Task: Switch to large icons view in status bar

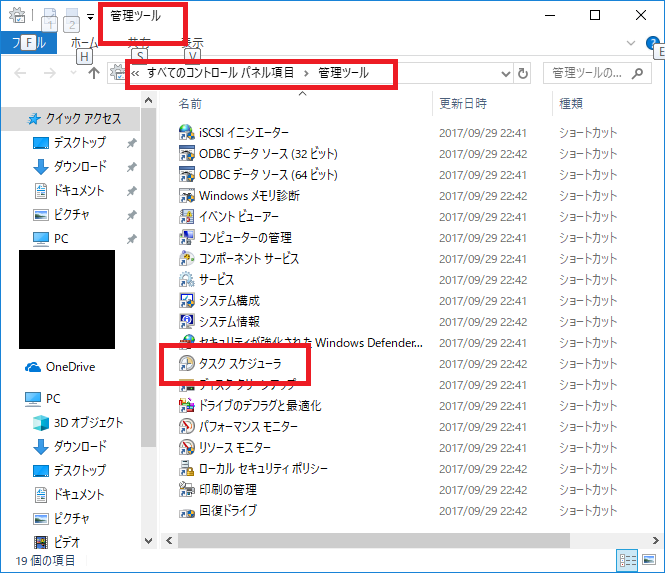Action: pos(649,560)
